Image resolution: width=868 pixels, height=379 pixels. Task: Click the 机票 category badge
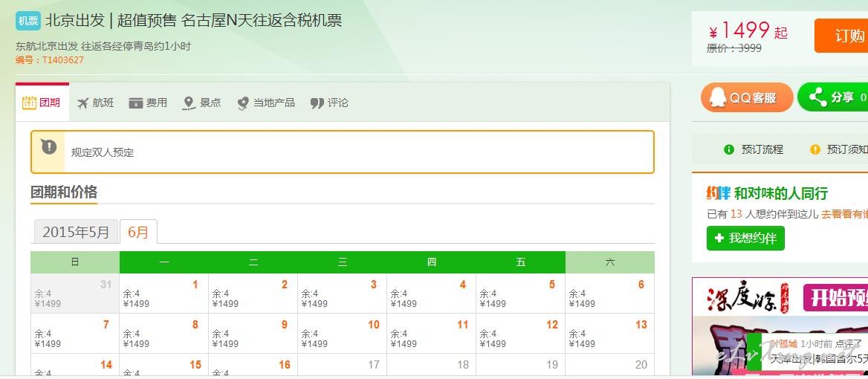coord(28,21)
